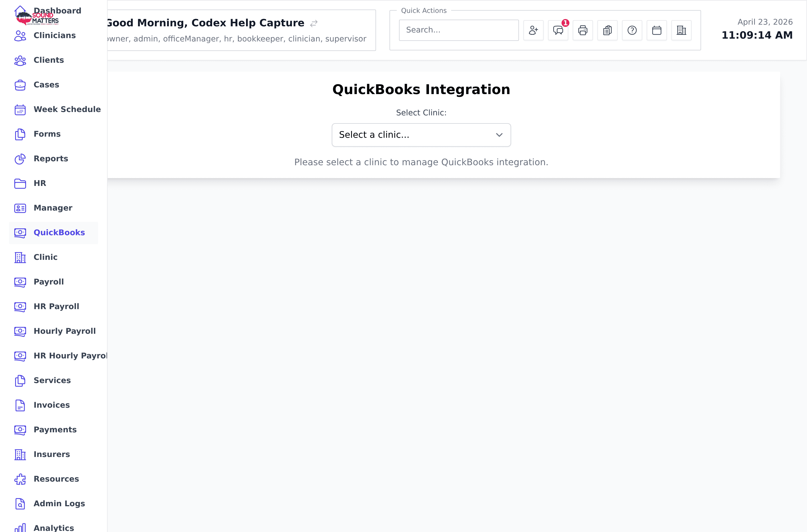Click the Clients people icon
Image resolution: width=807 pixels, height=532 pixels.
(20, 60)
